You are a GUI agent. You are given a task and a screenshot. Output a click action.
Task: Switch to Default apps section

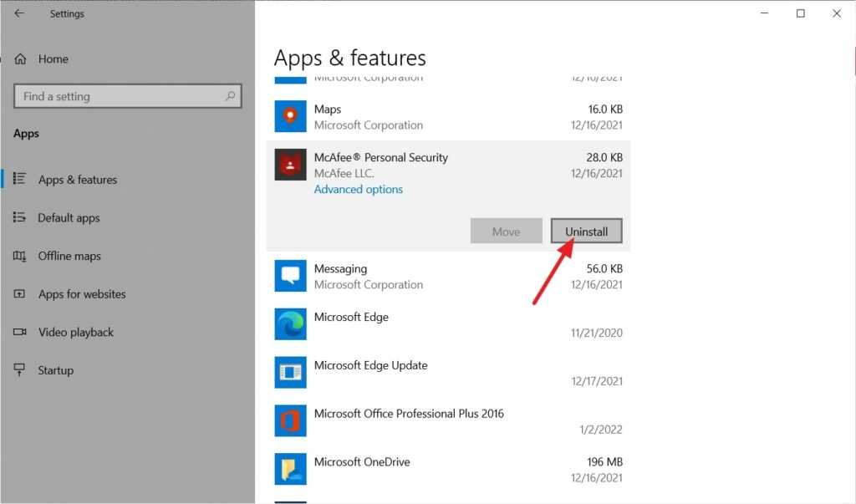point(69,218)
